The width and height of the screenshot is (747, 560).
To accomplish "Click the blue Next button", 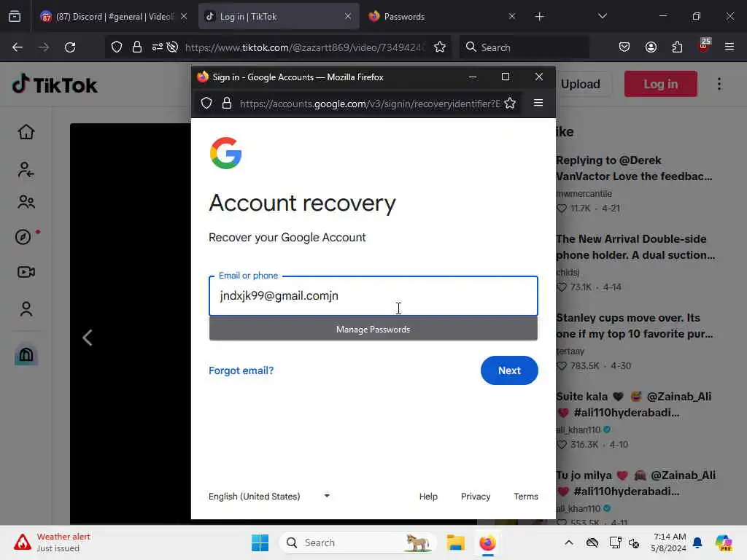I will coord(509,370).
